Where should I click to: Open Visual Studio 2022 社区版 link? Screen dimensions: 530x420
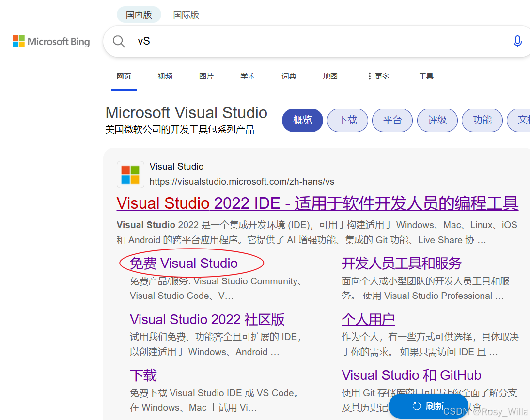point(207,319)
